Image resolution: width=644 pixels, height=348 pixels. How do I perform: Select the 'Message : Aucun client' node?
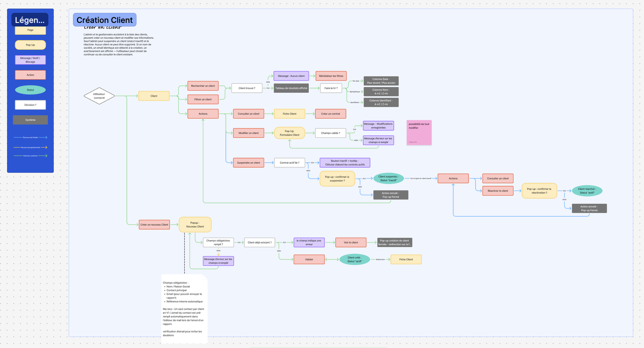click(x=291, y=76)
